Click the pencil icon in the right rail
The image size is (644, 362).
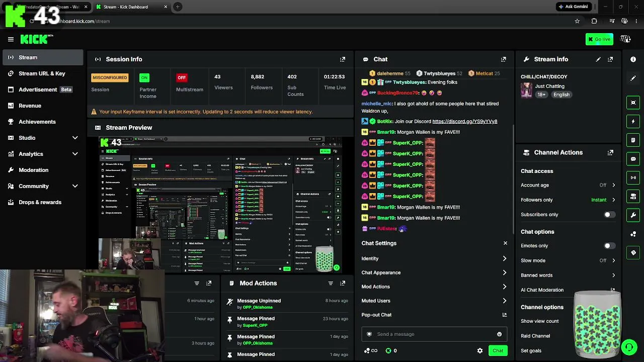(x=633, y=78)
